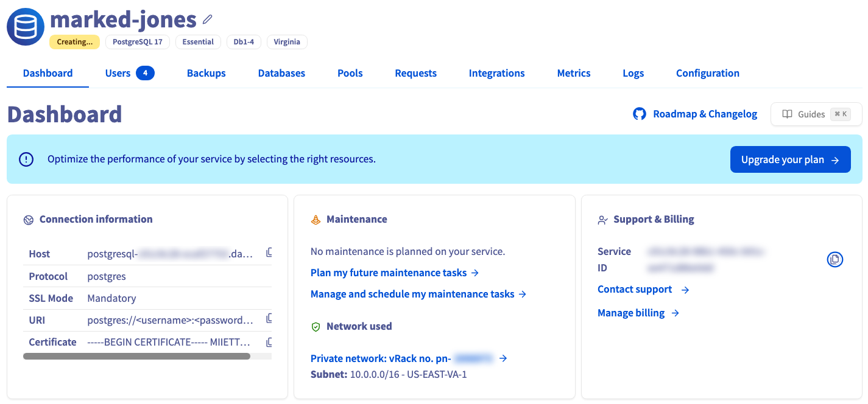Click the Connection information globe icon
This screenshot has height=404, width=868.
pos(28,220)
